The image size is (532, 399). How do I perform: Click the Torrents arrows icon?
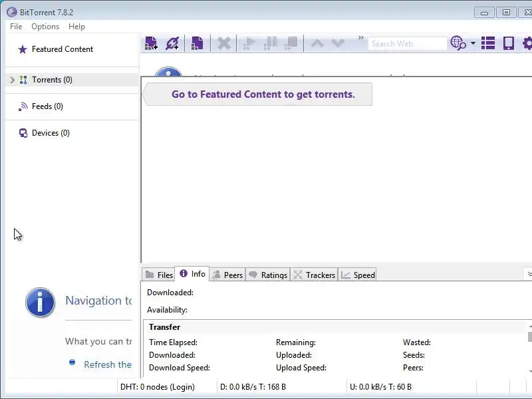(23, 80)
